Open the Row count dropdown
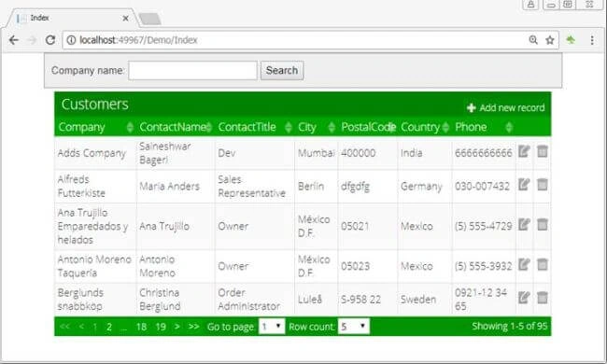Image resolution: width=607 pixels, height=364 pixels. [x=354, y=327]
